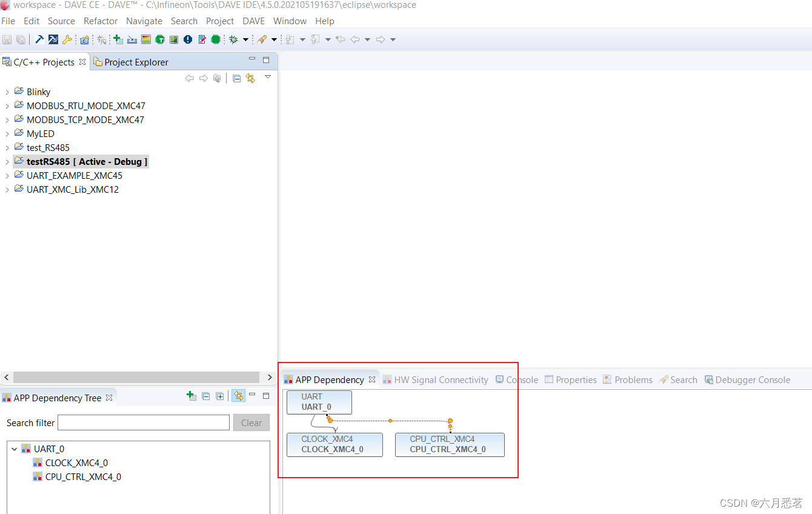This screenshot has height=514, width=812.
Task: Open the File menu
Action: click(x=8, y=21)
